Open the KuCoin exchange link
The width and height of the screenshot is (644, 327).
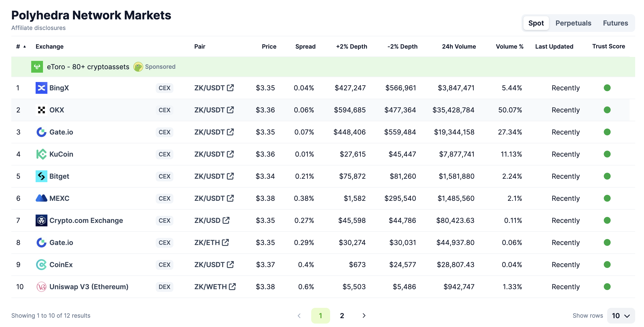point(61,154)
